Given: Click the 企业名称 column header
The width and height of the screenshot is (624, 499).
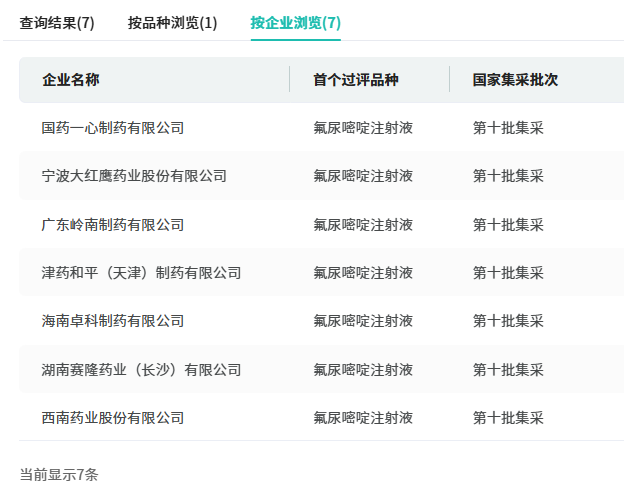Looking at the screenshot, I should tap(71, 80).
